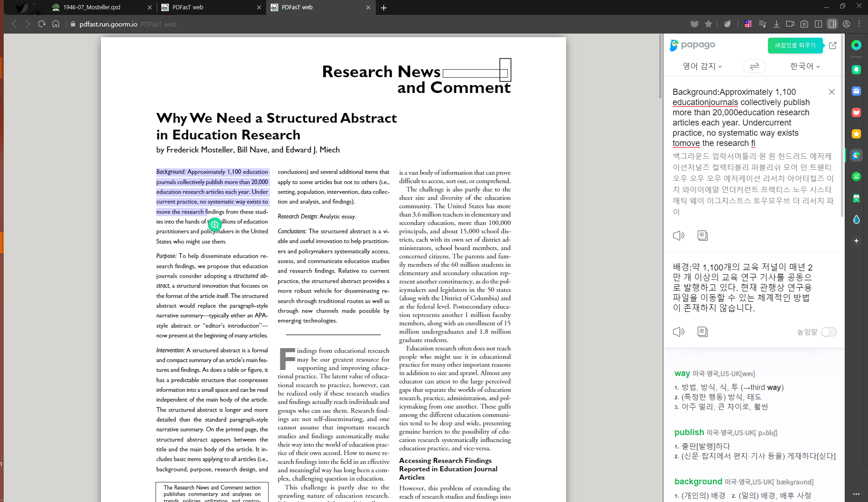868x502 pixels.
Task: Toggle the 높임말 honorific switch
Action: 828,332
